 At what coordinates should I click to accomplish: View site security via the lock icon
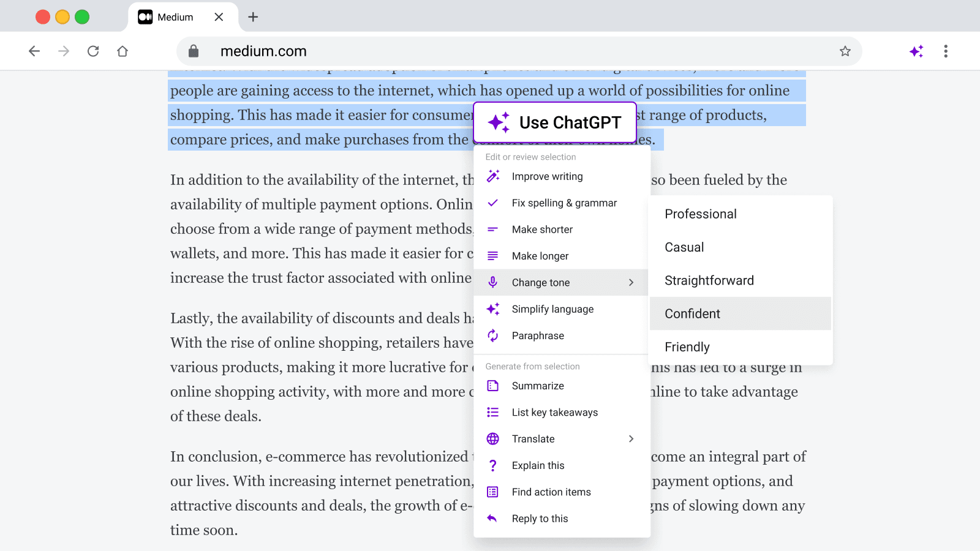(x=194, y=51)
